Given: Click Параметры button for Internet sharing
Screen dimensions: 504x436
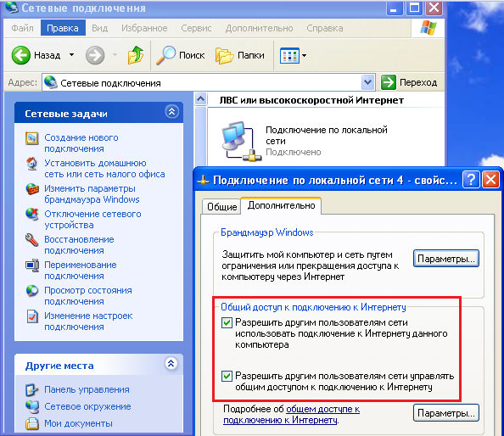Looking at the screenshot, I should (x=445, y=413).
